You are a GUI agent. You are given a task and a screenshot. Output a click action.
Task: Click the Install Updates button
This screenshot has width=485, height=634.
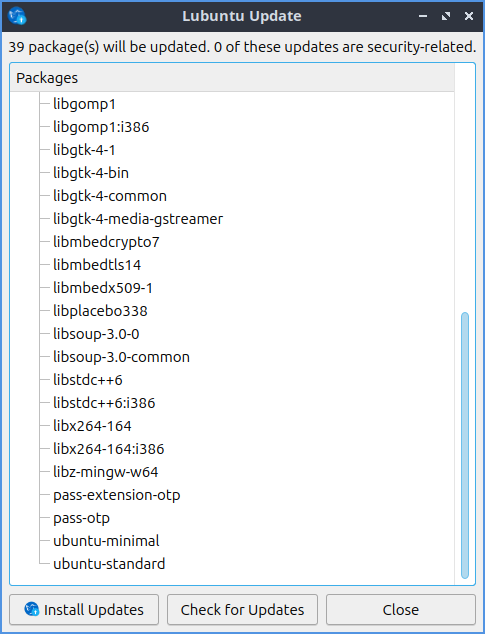(x=84, y=609)
